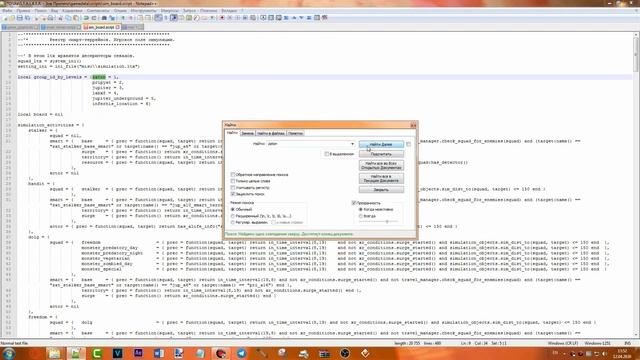This screenshot has height=360, width=640.
Task: Switch to the 'Пометки' dialog tab
Action: click(x=295, y=133)
